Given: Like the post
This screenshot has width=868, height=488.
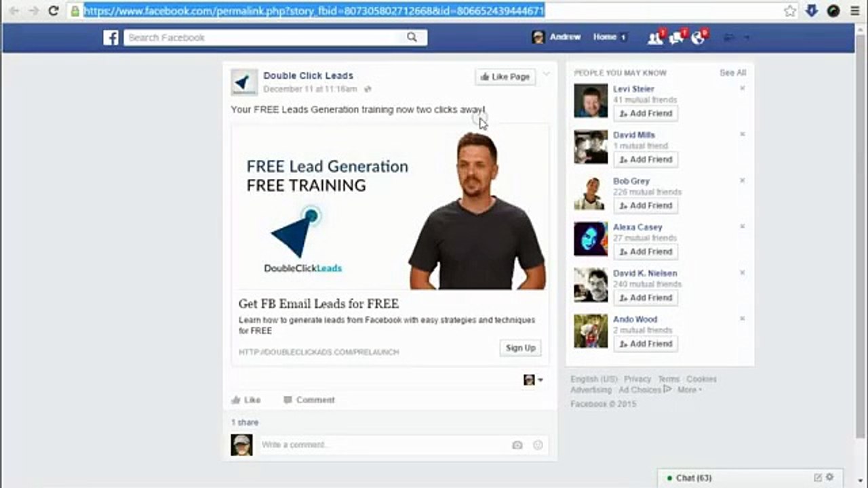Looking at the screenshot, I should coord(246,400).
